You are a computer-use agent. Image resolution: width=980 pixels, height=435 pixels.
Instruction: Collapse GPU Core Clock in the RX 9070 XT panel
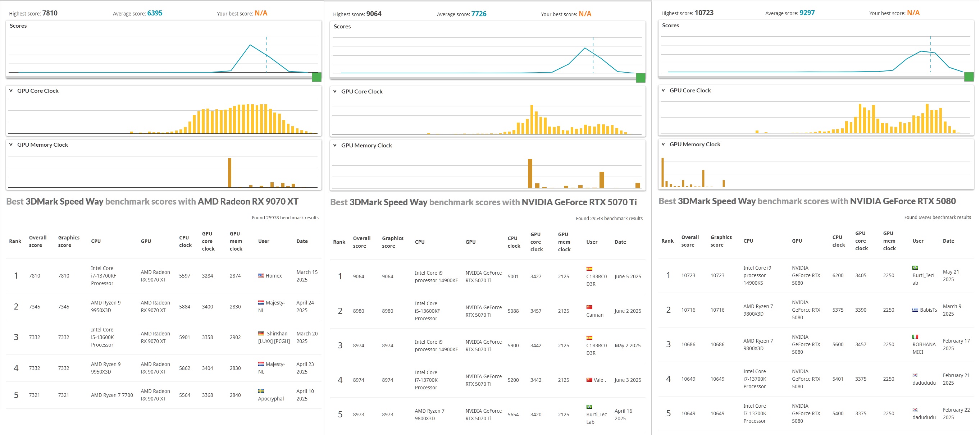[x=11, y=91]
